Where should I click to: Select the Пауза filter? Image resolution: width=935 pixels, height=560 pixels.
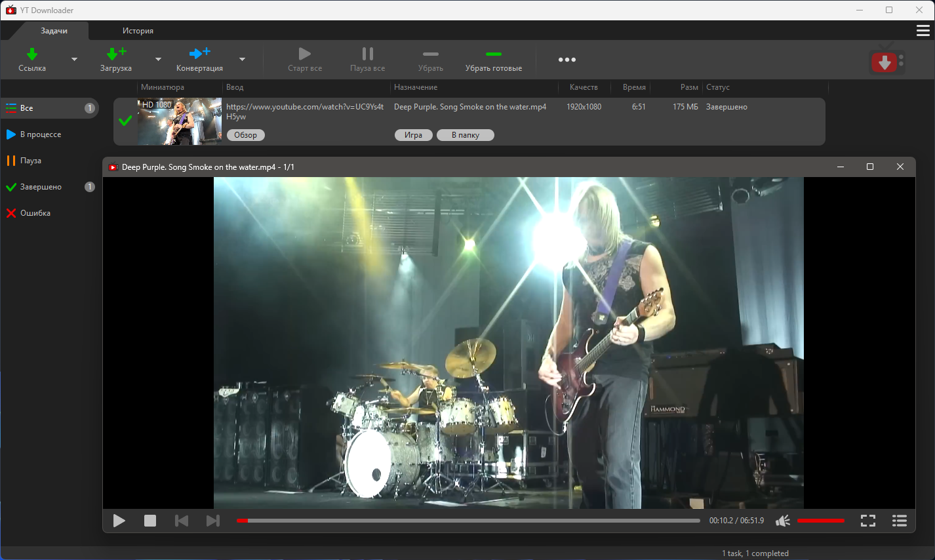pyautogui.click(x=49, y=161)
